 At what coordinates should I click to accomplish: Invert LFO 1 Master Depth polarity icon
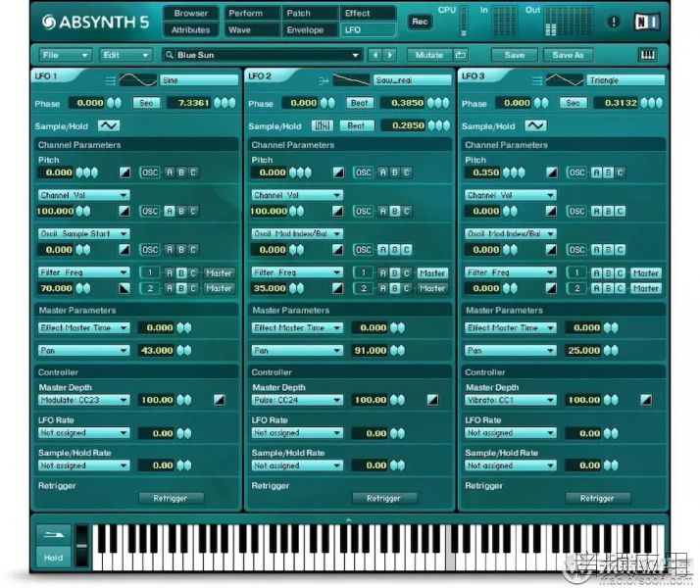pyautogui.click(x=220, y=400)
